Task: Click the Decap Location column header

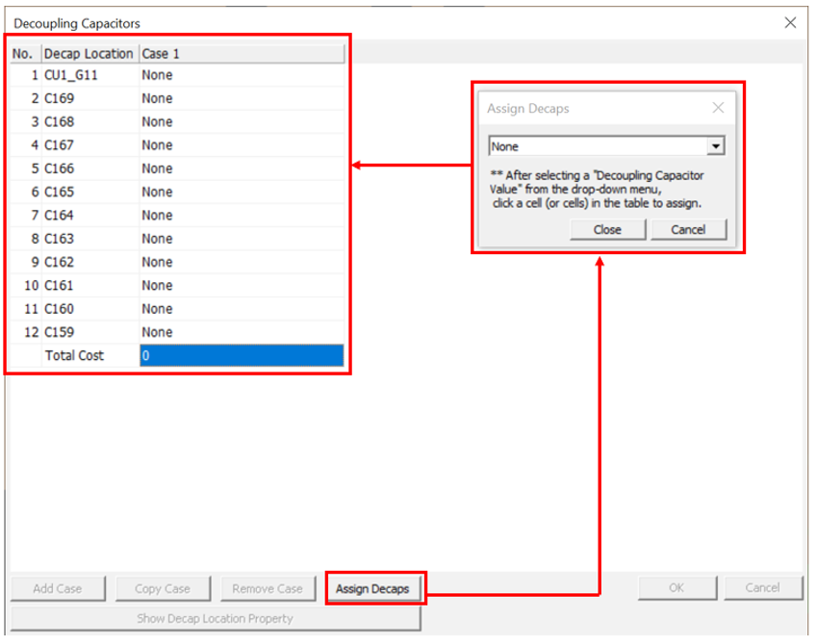Action: click(89, 54)
